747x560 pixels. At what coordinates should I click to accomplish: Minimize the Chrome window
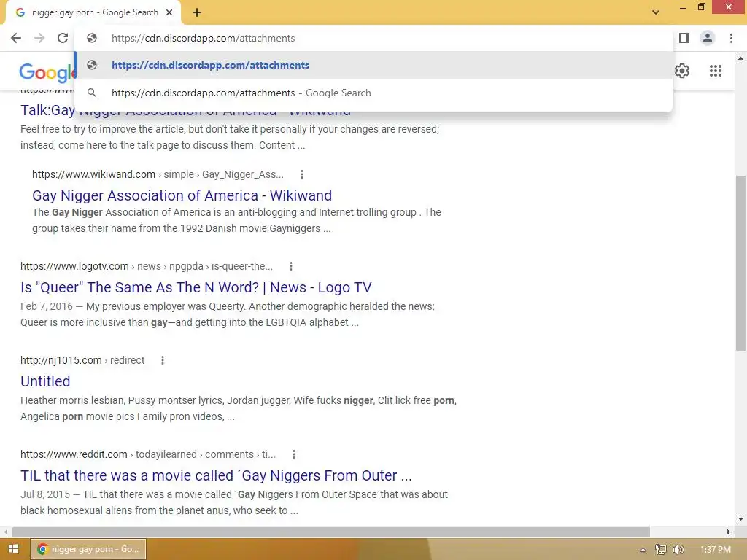coord(683,7)
